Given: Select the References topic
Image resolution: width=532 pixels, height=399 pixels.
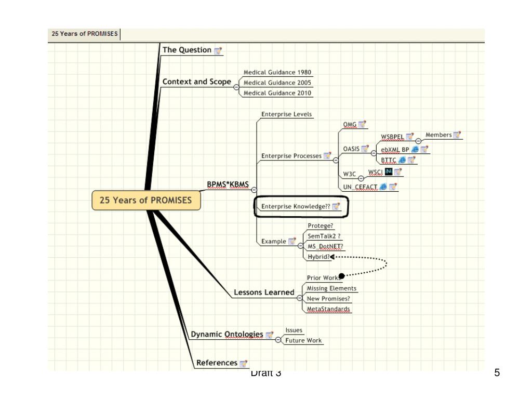Looking at the screenshot, I should pyautogui.click(x=217, y=363).
